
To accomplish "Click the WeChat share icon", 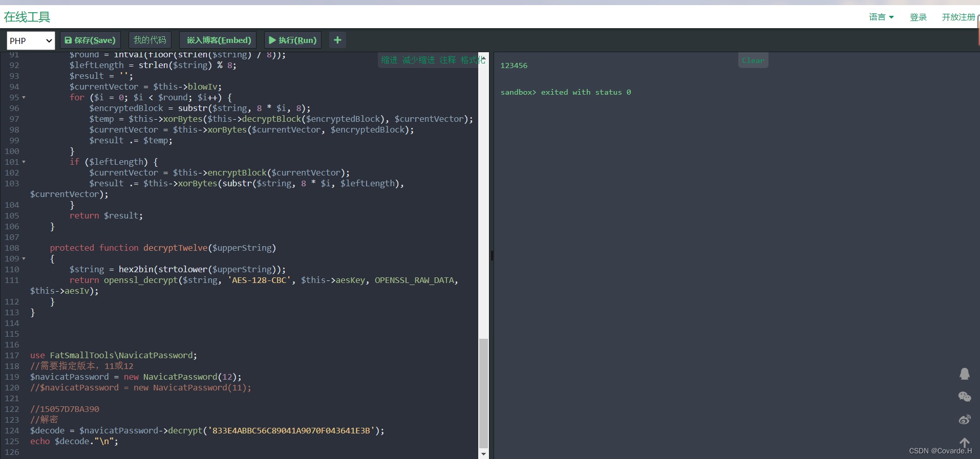I will [x=965, y=397].
